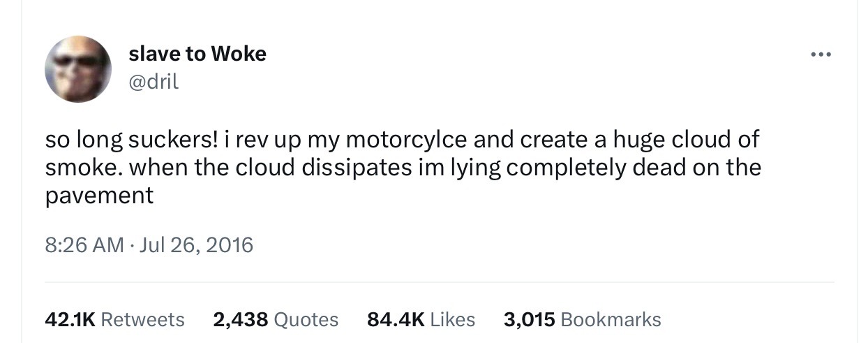The image size is (868, 343).
Task: Click the word "pavement" in the tweet
Action: click(99, 195)
